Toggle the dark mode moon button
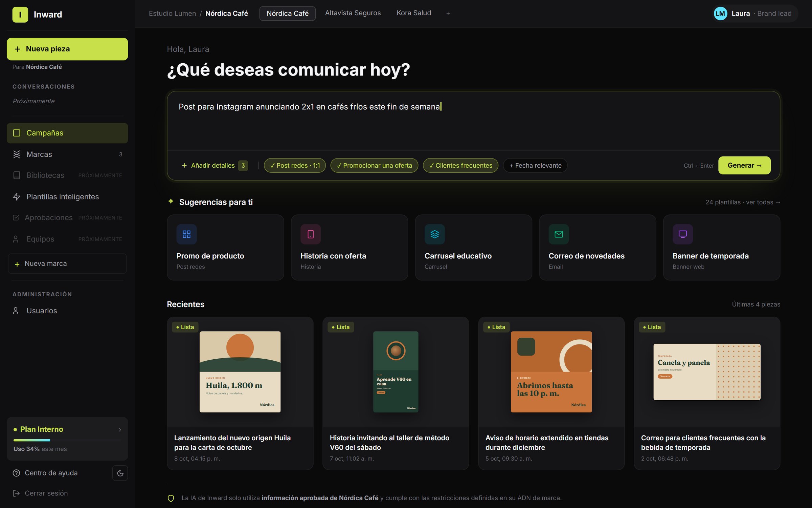 [x=120, y=473]
